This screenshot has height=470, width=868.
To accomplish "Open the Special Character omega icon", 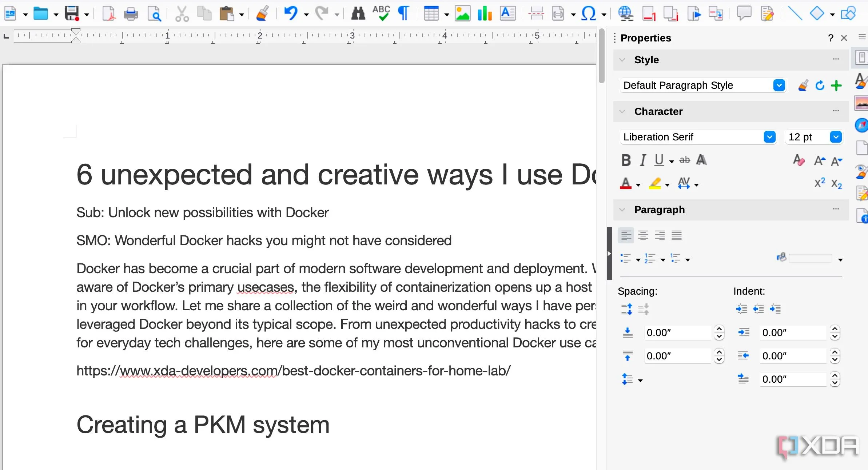I will (588, 14).
